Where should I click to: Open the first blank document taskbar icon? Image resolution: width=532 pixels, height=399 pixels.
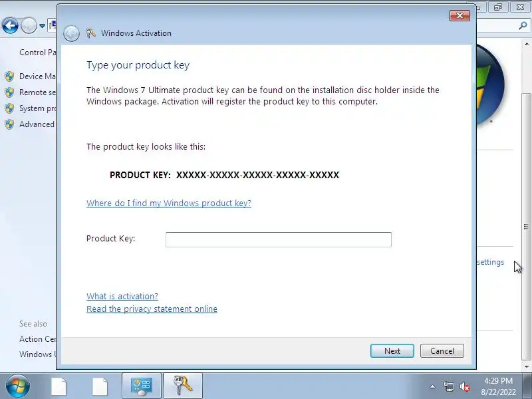tap(59, 386)
